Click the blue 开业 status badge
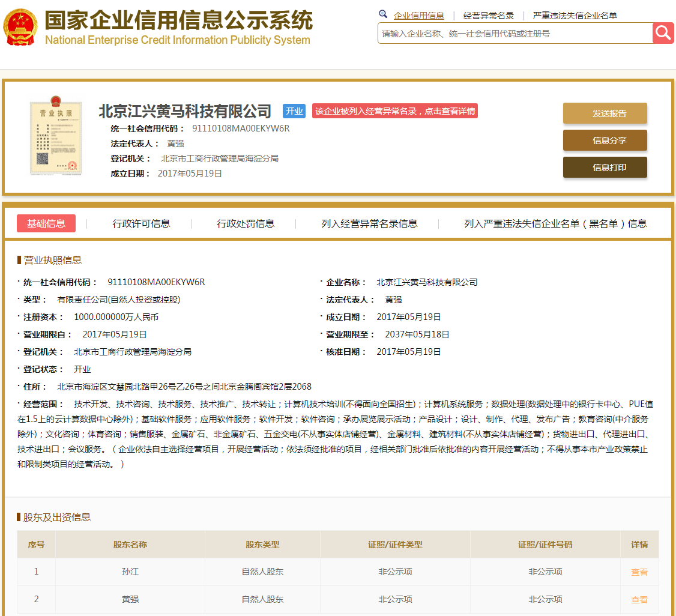The image size is (676, 616). click(294, 111)
